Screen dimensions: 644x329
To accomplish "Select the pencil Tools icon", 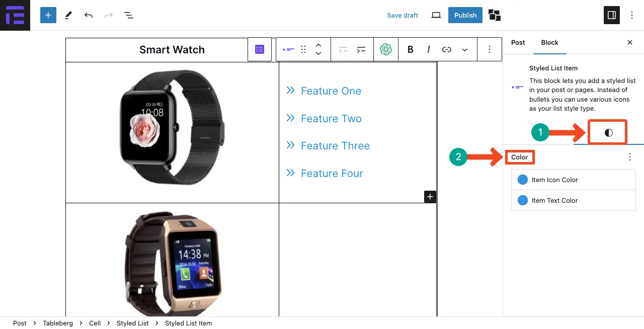I will pos(68,15).
